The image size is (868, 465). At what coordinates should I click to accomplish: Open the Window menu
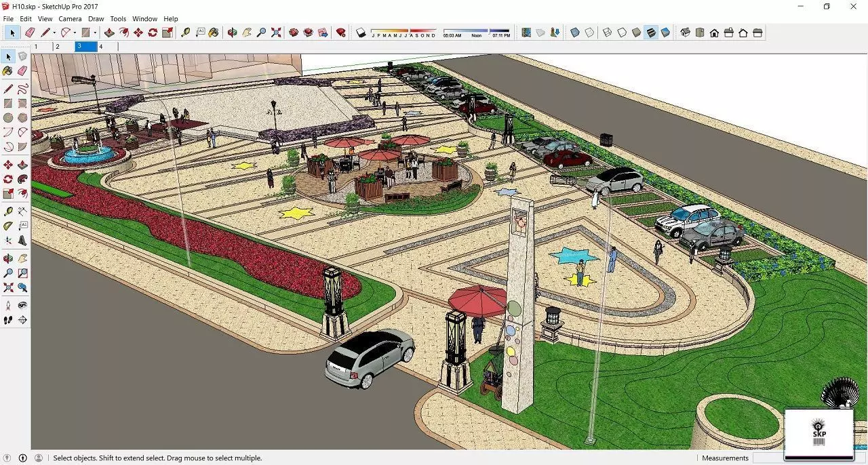pos(144,19)
